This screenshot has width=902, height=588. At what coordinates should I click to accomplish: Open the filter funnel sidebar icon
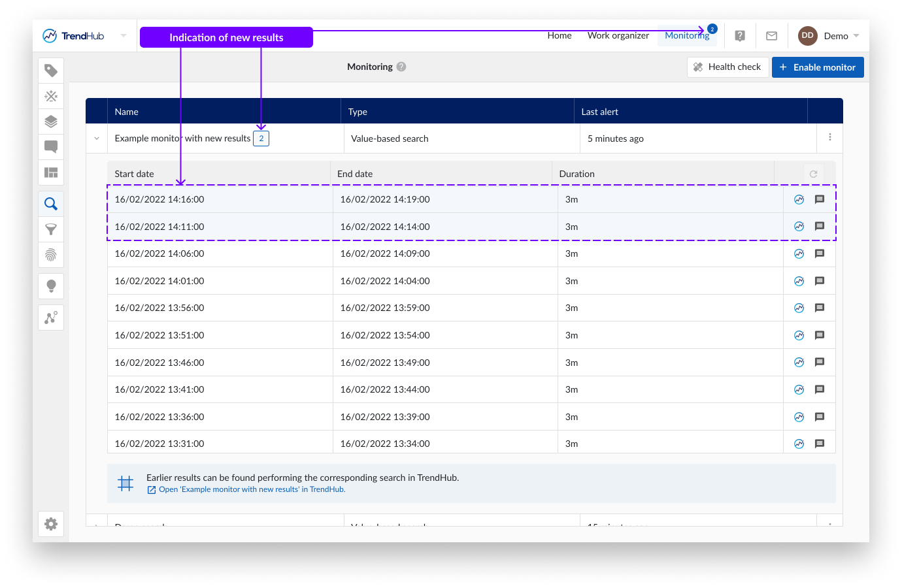click(x=51, y=229)
